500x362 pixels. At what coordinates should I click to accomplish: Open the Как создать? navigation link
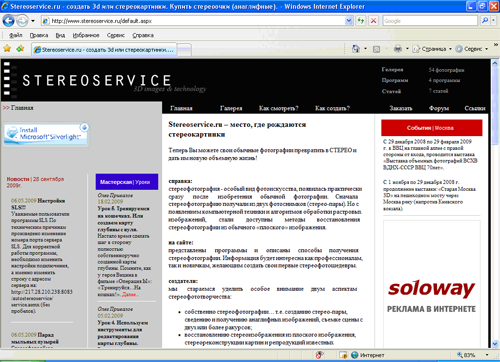click(332, 108)
